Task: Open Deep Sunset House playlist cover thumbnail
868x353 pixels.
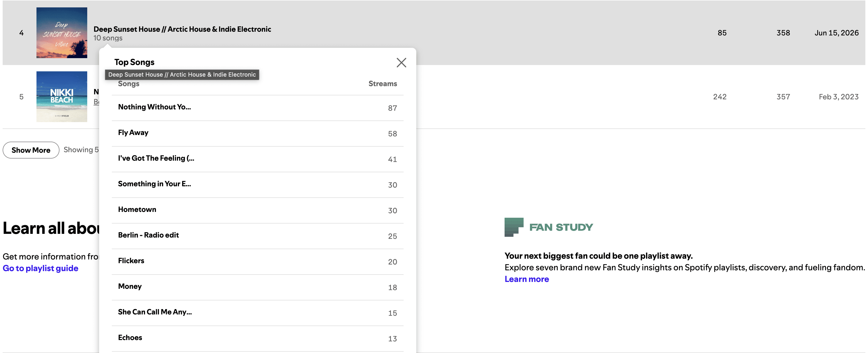Action: tap(62, 33)
